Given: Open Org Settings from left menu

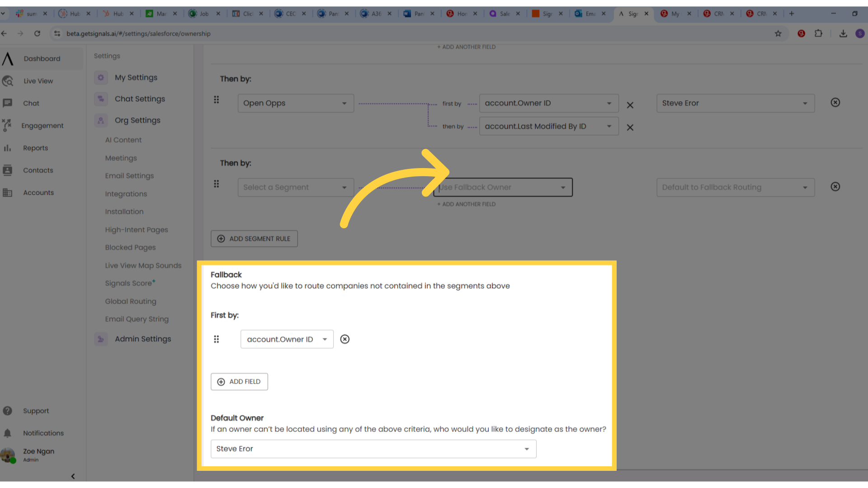Looking at the screenshot, I should [138, 120].
